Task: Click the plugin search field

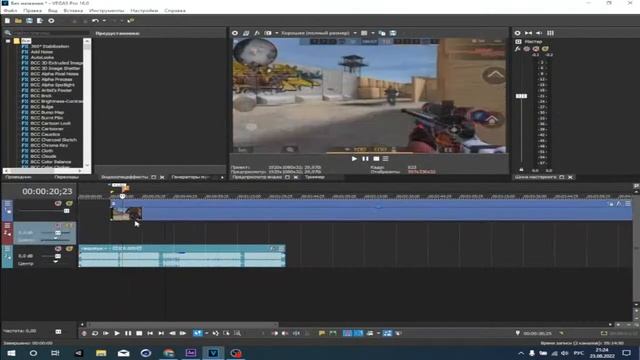Action: 50,33
